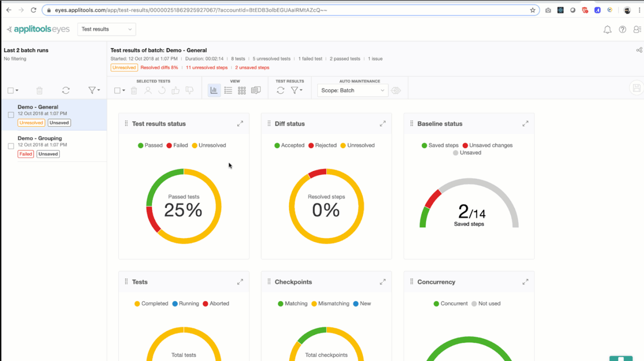Click the 2 unsaved steps link

252,68
